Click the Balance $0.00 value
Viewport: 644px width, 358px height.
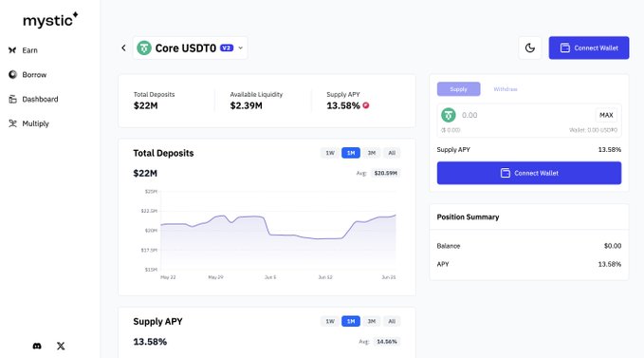pos(613,246)
